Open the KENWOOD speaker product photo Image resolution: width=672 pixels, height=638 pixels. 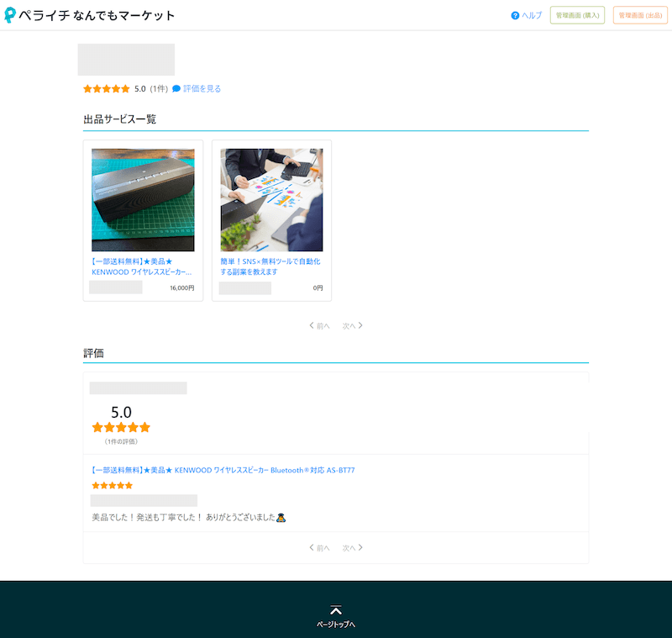(143, 200)
